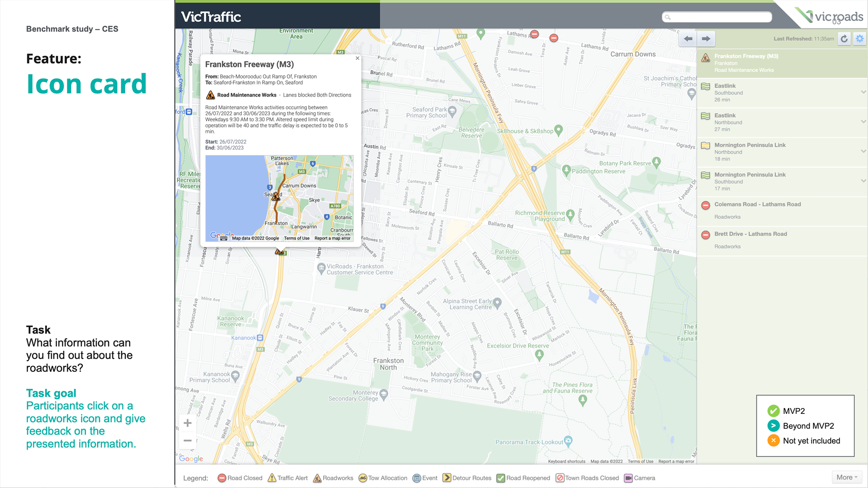The height and width of the screenshot is (488, 868).
Task: Toggle Traffic Alert in the legend
Action: point(288,478)
